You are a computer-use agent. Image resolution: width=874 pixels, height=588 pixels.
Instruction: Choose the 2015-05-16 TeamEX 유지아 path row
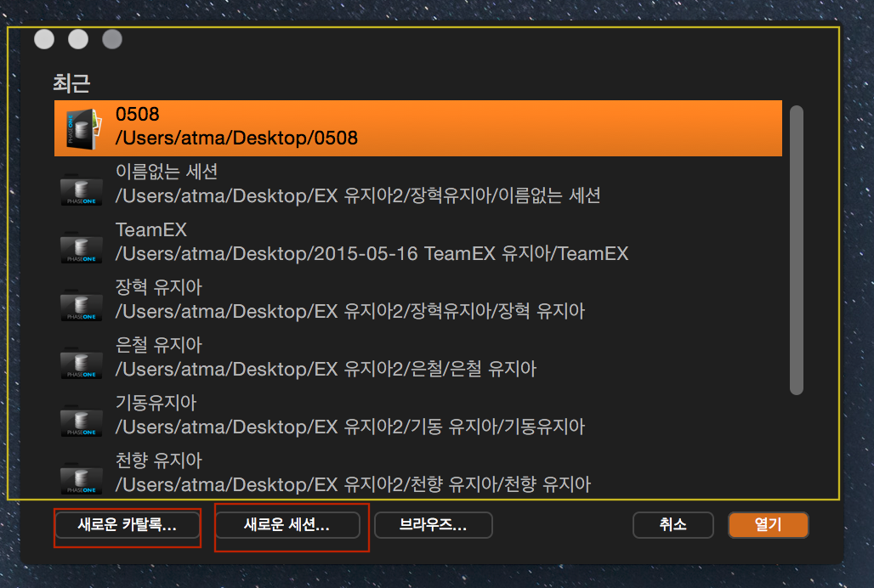[372, 253]
